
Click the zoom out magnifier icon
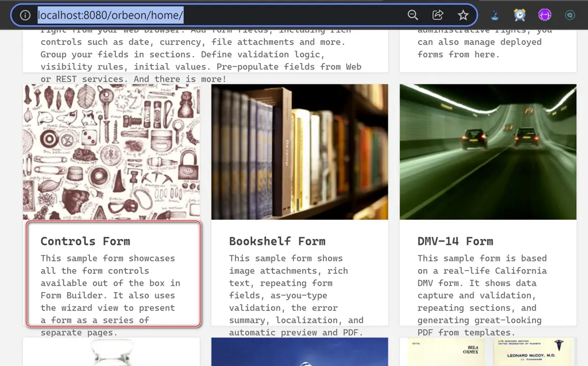point(412,15)
